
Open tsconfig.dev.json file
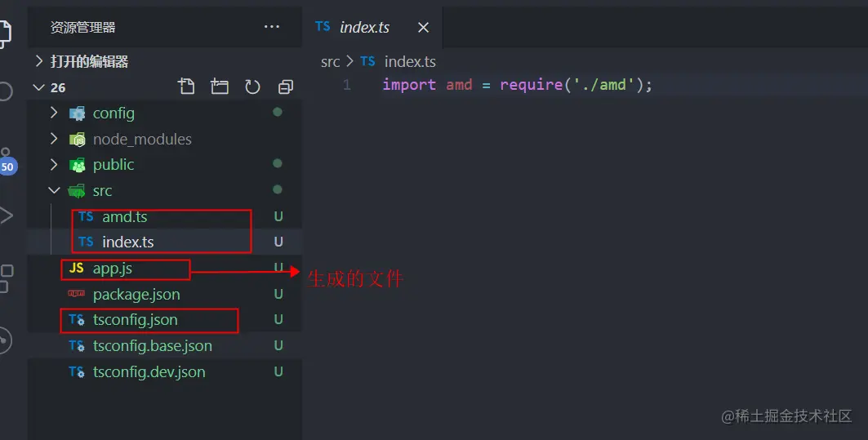(149, 372)
